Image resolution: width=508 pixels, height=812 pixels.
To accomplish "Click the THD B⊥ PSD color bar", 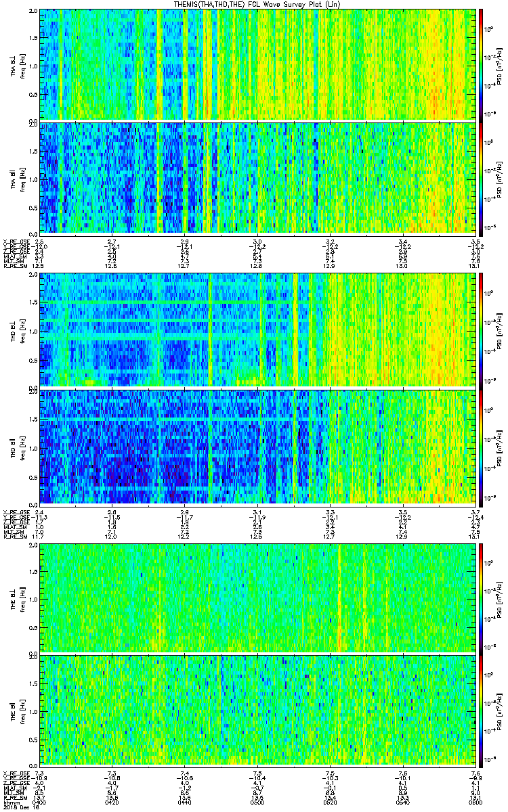I will (481, 331).
